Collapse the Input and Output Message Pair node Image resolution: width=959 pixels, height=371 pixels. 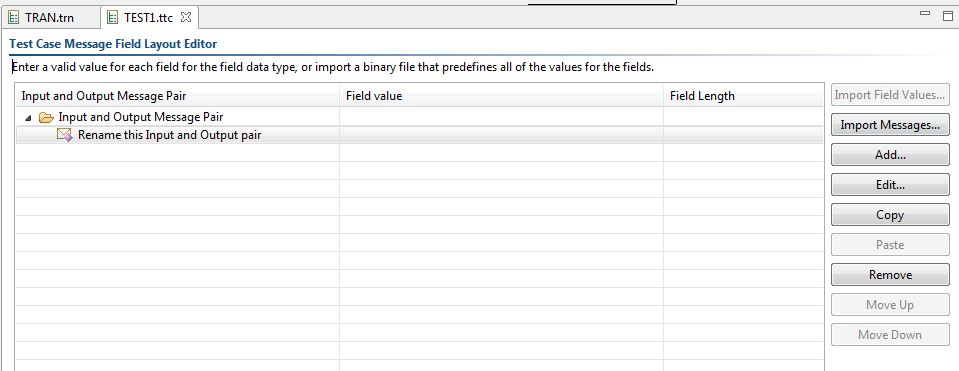[28, 117]
